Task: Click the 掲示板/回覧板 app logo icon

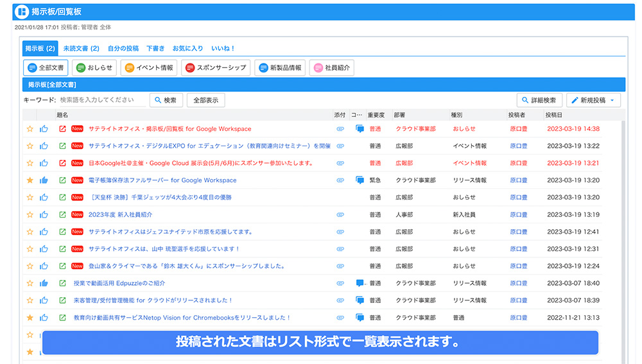Action: (x=22, y=12)
